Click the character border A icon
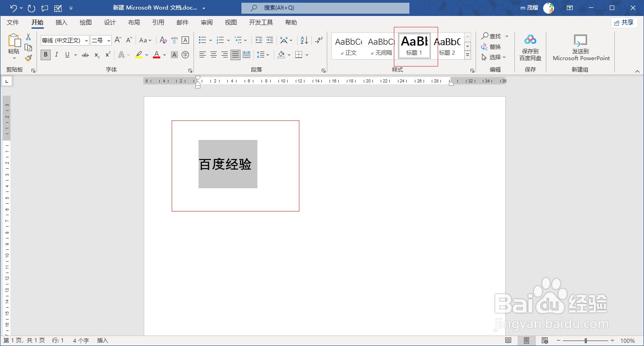The image size is (644, 346). [x=185, y=40]
